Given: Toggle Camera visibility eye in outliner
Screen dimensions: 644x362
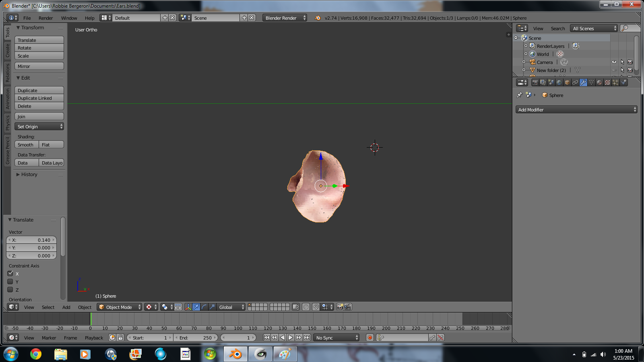Looking at the screenshot, I should 614,62.
